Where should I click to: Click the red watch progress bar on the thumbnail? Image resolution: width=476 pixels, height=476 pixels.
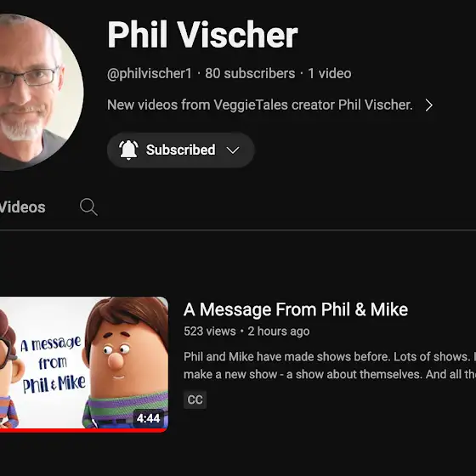[x=84, y=430]
